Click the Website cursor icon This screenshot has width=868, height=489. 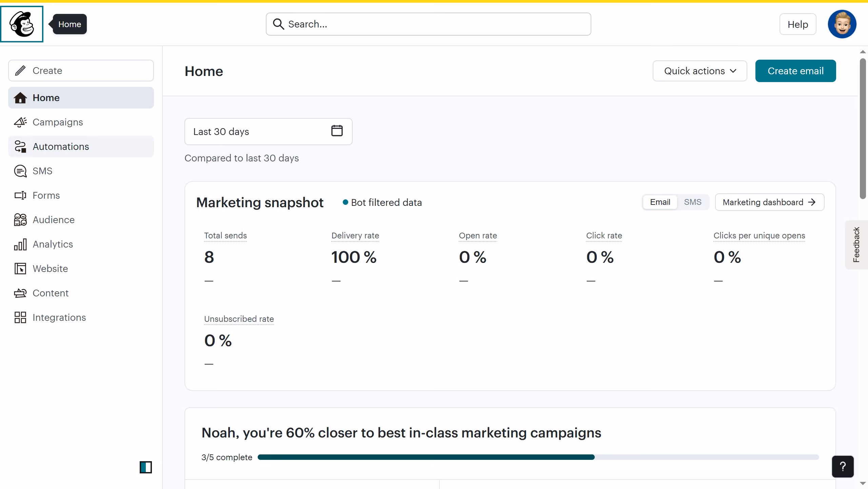20,269
